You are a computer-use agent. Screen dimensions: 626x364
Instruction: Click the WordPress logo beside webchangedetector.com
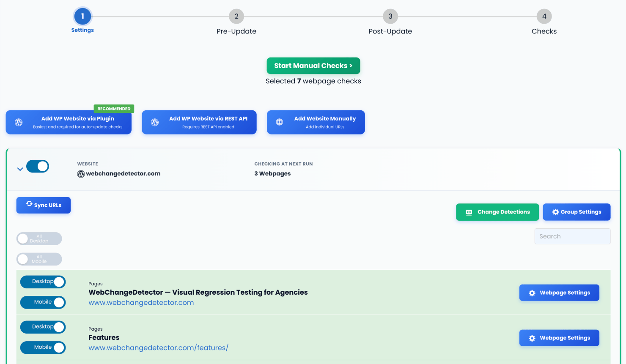pos(81,173)
